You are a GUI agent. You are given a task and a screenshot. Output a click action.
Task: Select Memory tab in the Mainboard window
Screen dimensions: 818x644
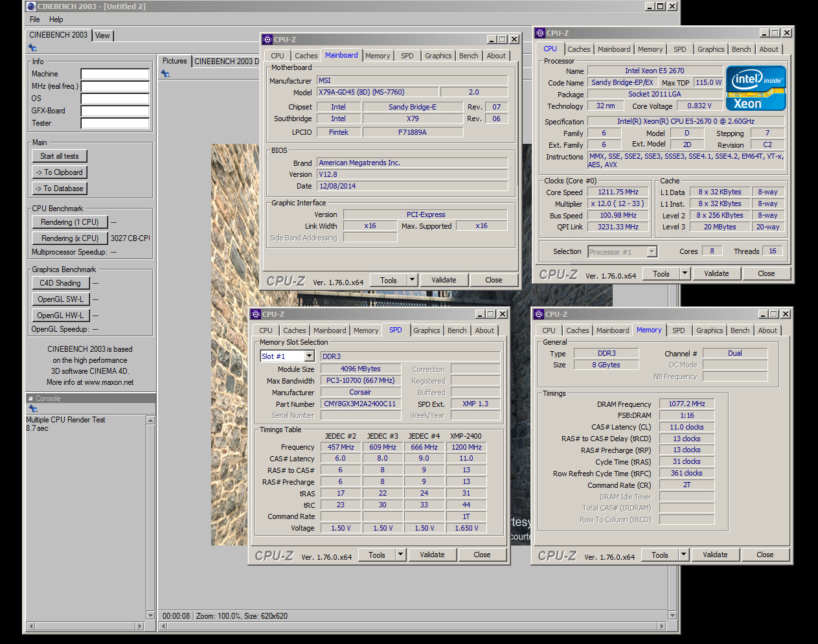point(378,56)
